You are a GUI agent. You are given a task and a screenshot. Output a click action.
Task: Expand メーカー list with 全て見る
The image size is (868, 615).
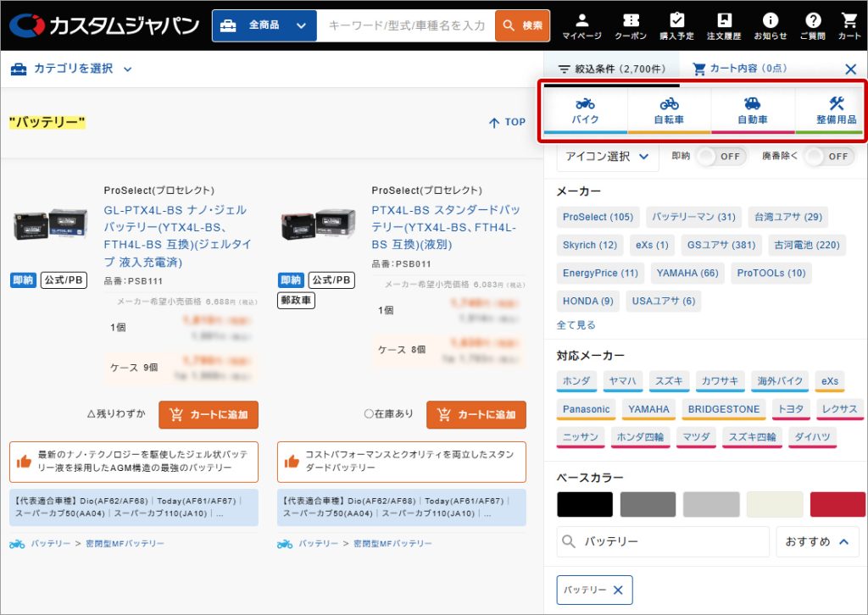click(576, 325)
